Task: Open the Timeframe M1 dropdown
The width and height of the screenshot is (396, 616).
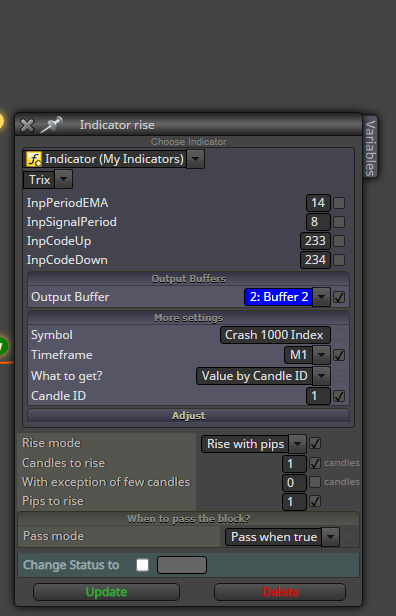Action: pyautogui.click(x=307, y=355)
